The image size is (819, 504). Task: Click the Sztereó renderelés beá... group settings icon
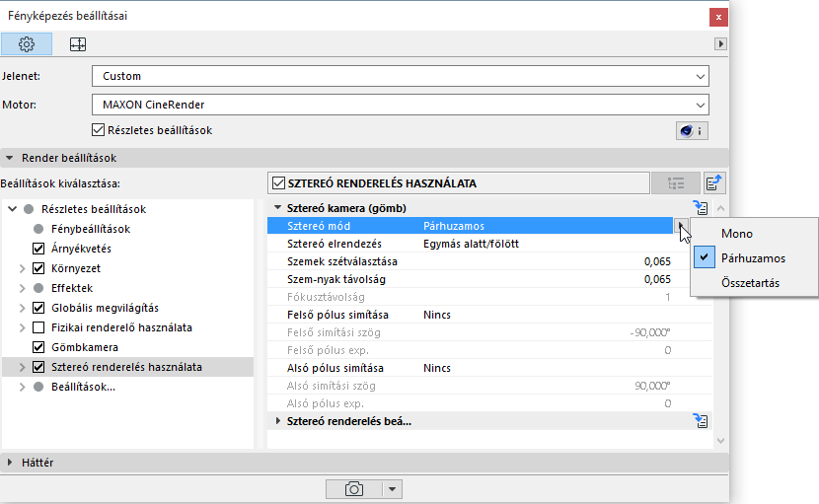(x=701, y=421)
